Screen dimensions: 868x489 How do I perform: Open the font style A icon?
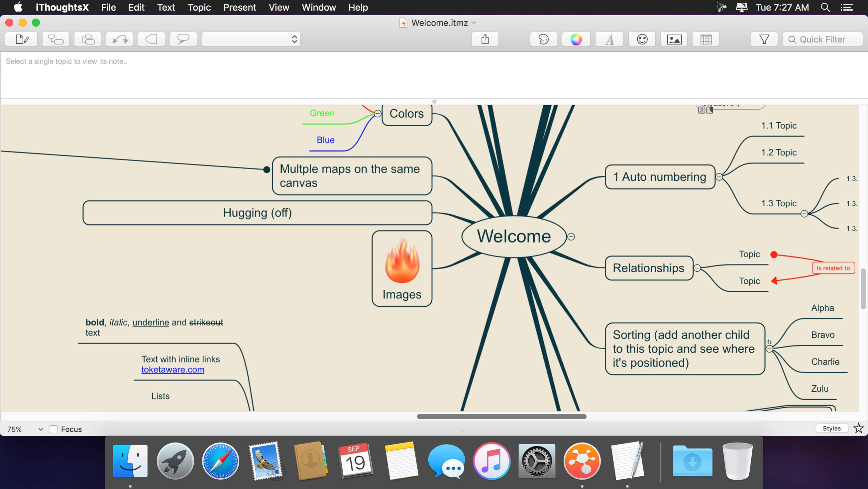click(609, 40)
